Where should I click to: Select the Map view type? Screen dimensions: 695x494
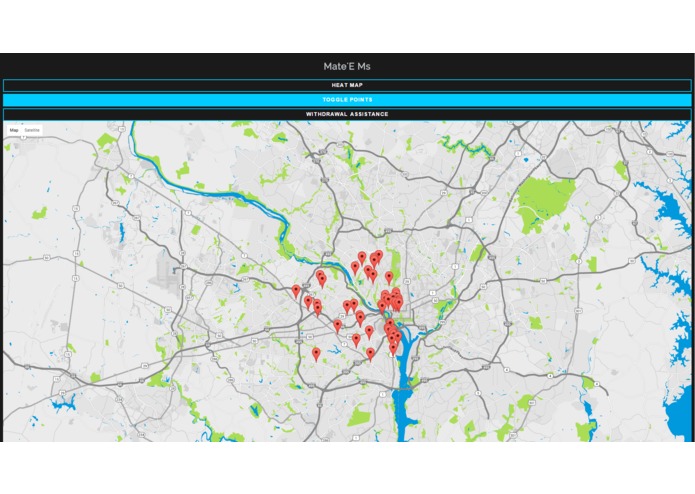pos(14,130)
